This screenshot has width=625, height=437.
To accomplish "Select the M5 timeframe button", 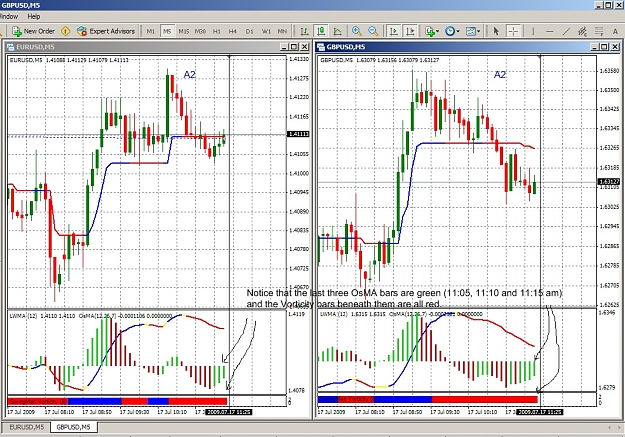I will point(167,31).
